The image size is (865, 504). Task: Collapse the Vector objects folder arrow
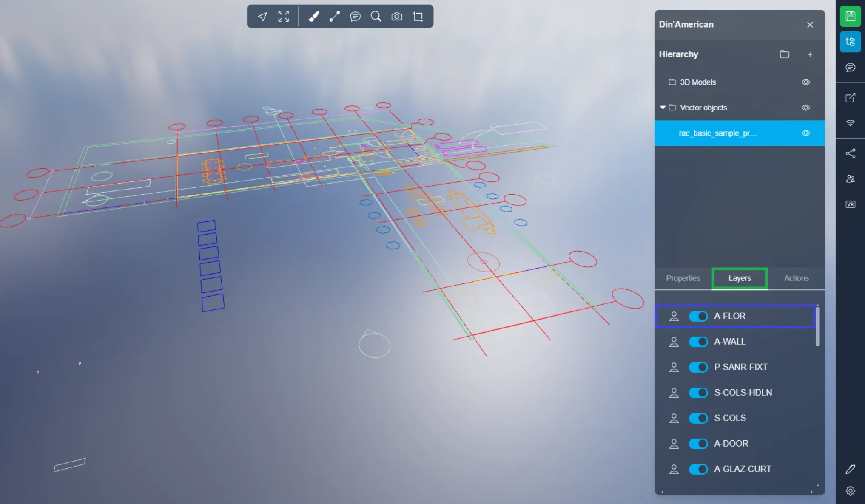click(663, 108)
